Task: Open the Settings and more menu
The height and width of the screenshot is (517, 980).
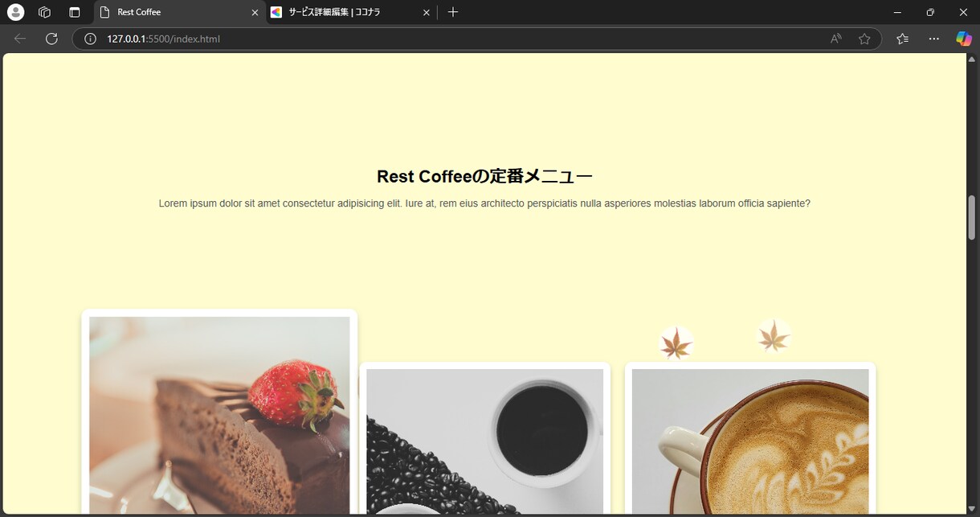Action: 933,39
